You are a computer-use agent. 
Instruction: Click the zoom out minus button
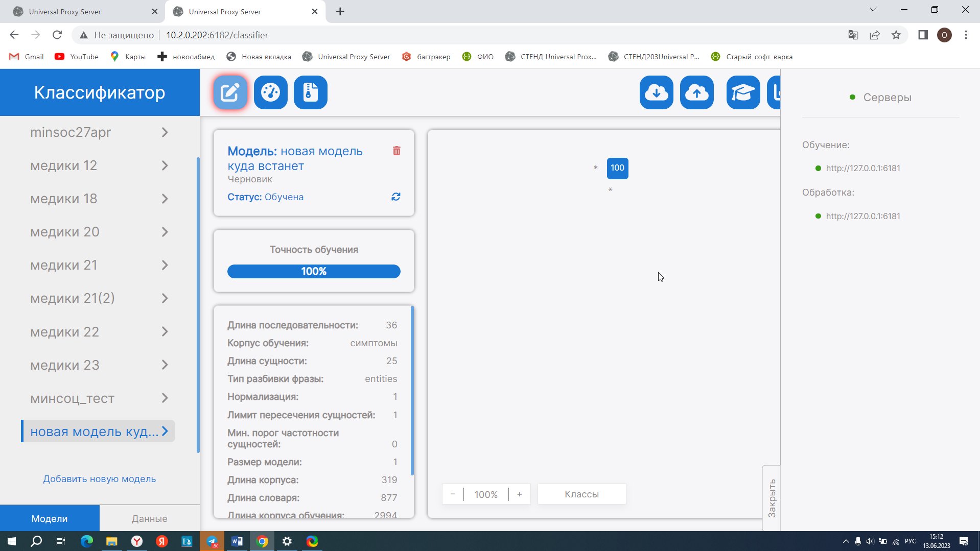pos(453,494)
